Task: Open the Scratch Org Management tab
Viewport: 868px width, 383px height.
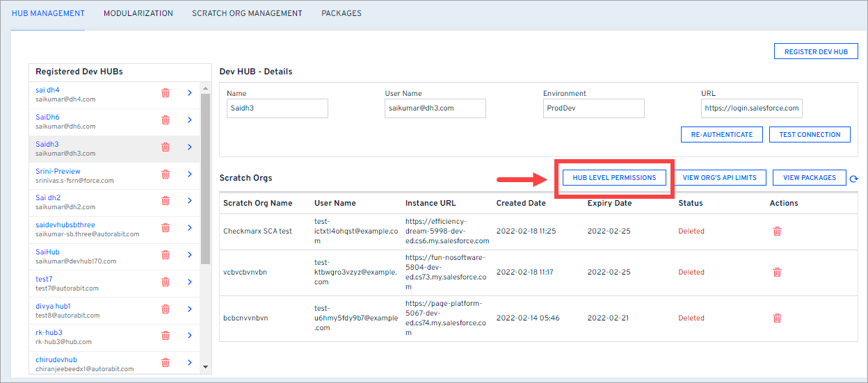Action: point(247,13)
